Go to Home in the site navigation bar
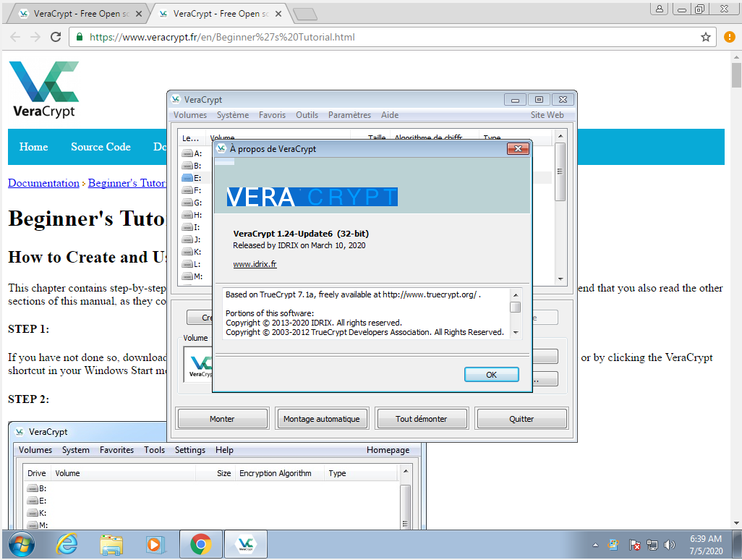742x560 pixels. 33,147
